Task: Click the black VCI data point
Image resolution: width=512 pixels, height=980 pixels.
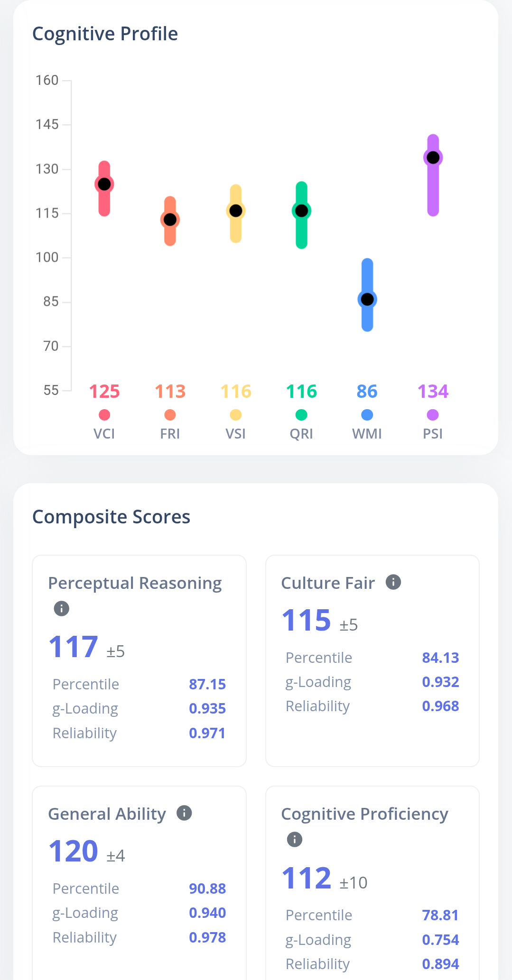Action: pyautogui.click(x=104, y=184)
